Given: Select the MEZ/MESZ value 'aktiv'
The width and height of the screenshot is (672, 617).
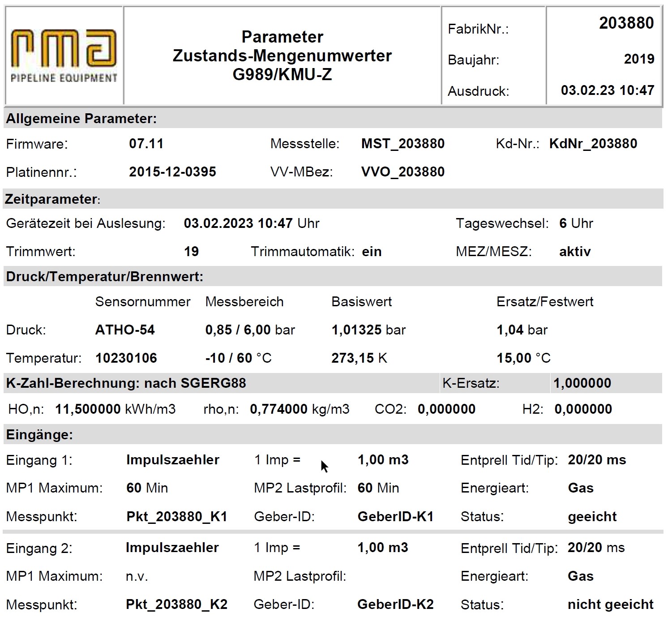Looking at the screenshot, I should point(575,251).
